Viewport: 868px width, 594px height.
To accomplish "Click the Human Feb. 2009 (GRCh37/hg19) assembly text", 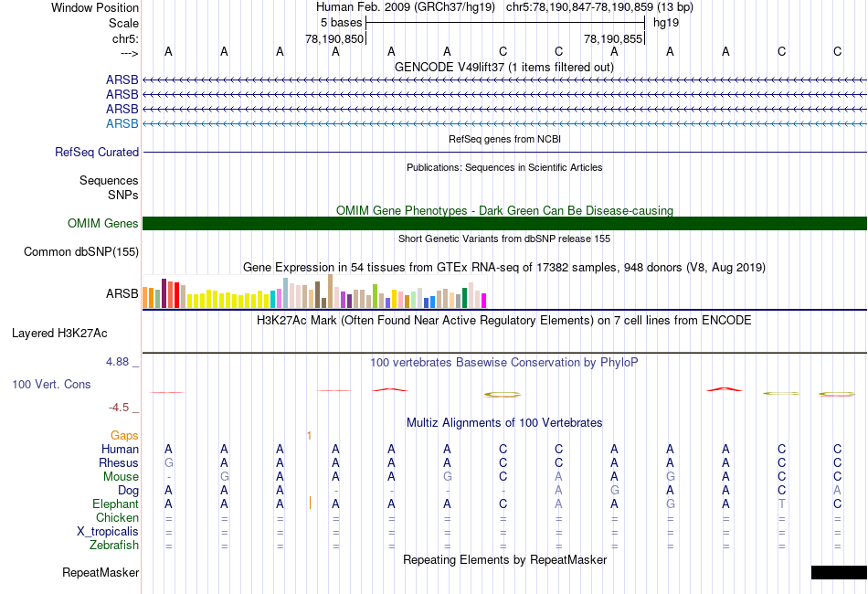I will click(405, 7).
